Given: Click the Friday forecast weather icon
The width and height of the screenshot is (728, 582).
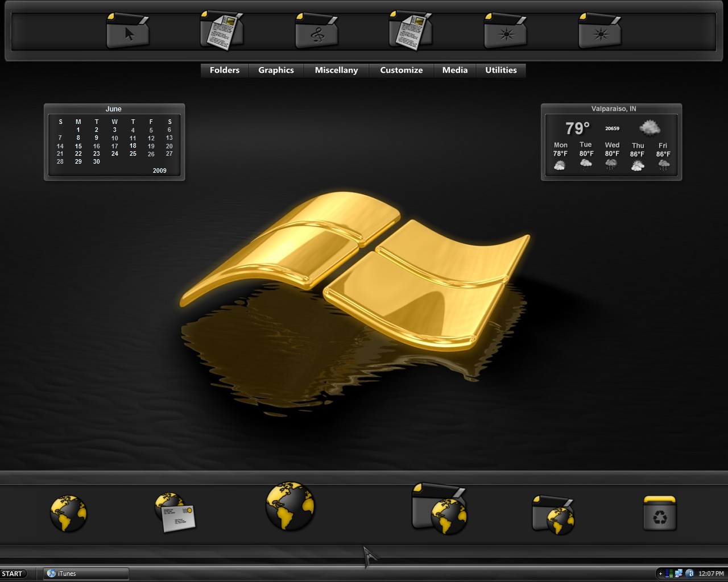Looking at the screenshot, I should click(x=664, y=165).
